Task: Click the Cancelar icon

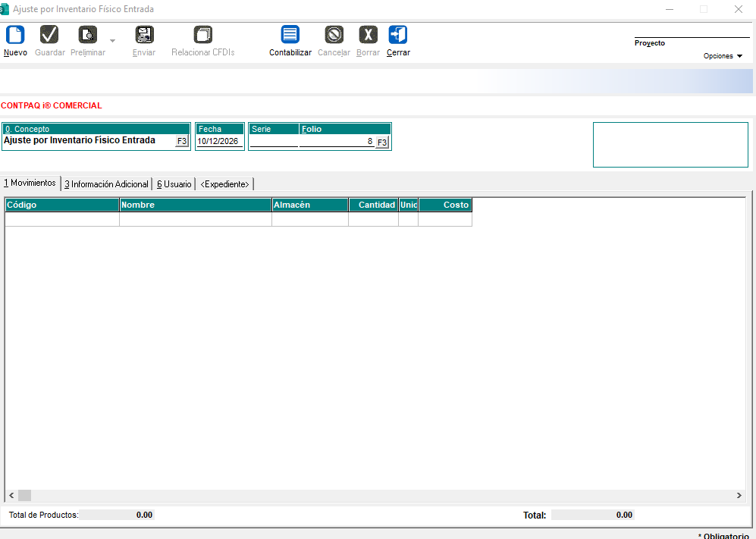Action: [334, 35]
